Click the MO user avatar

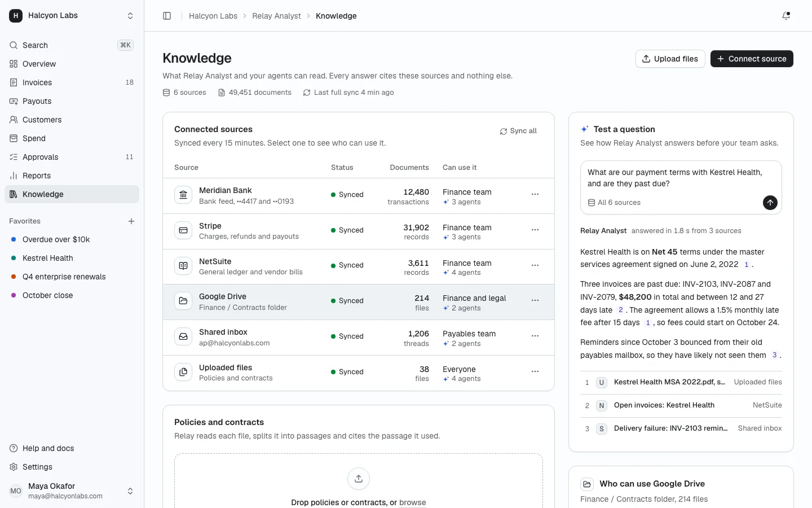16,491
